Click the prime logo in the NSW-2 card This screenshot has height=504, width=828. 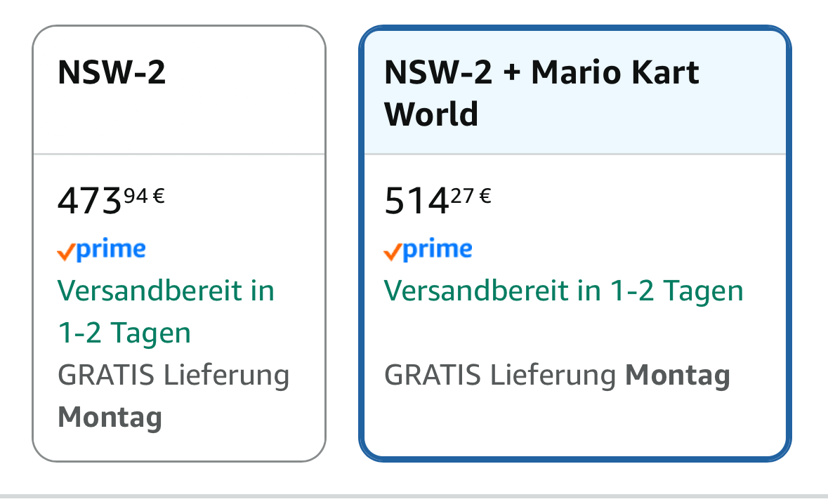pos(101,250)
